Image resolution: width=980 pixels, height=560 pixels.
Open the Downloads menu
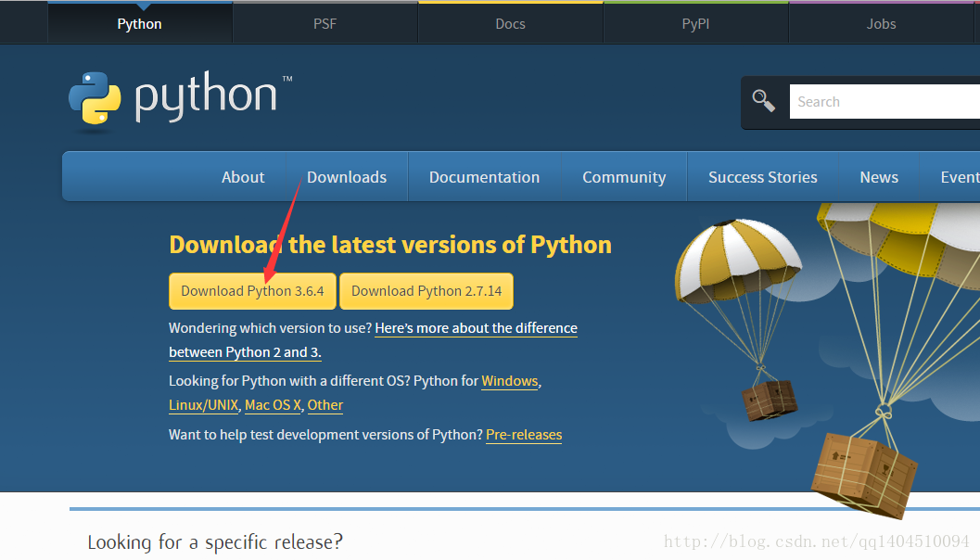[347, 177]
